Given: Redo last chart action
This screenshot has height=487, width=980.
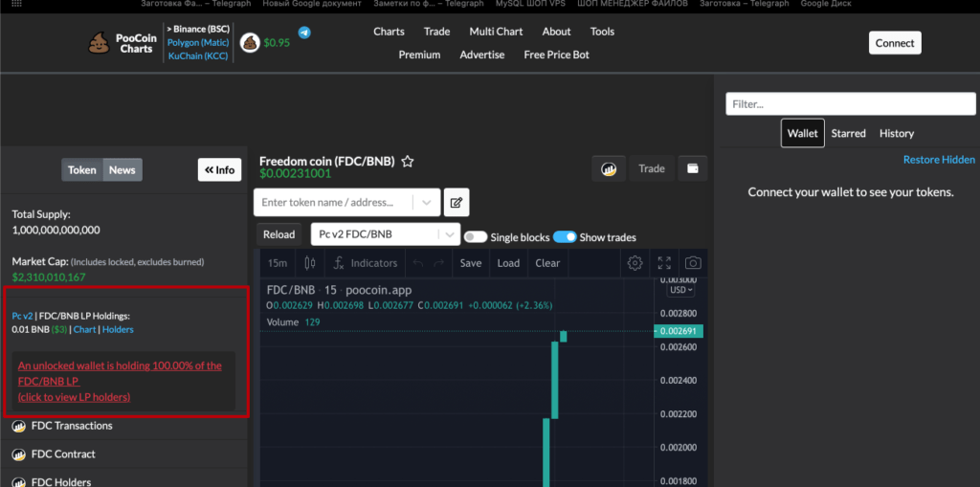Looking at the screenshot, I should (x=439, y=263).
